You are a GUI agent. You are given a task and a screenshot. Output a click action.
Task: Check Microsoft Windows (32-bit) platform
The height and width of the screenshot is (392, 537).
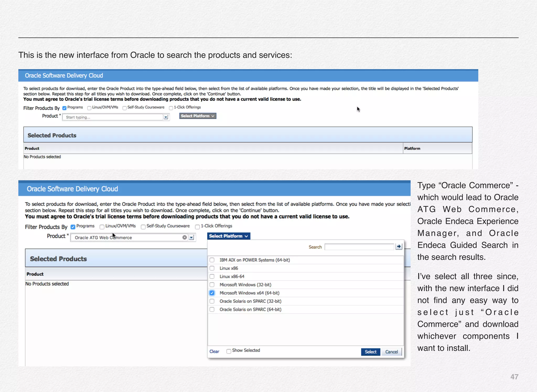(212, 285)
